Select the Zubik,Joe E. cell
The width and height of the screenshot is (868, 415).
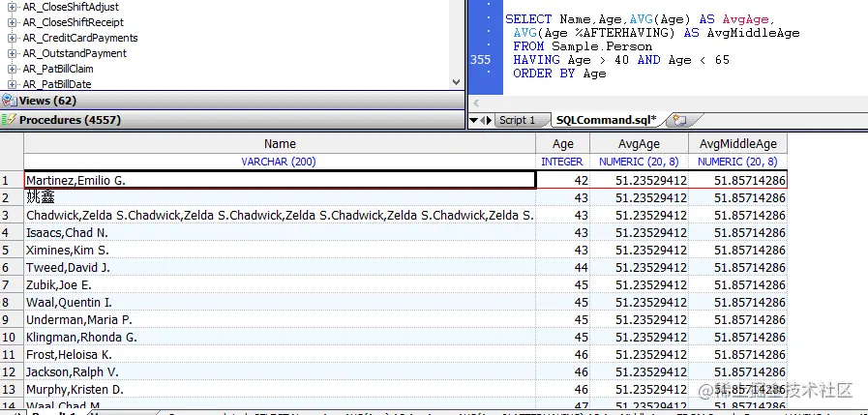click(x=280, y=285)
